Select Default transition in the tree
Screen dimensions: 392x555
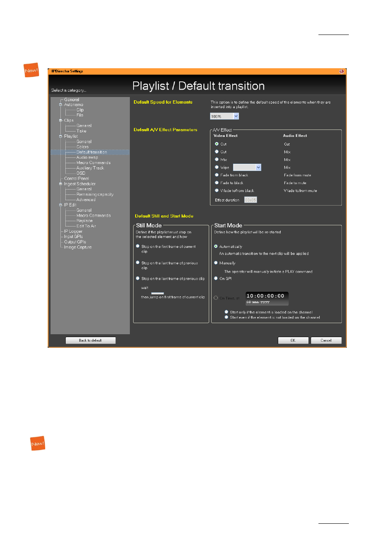click(x=92, y=152)
